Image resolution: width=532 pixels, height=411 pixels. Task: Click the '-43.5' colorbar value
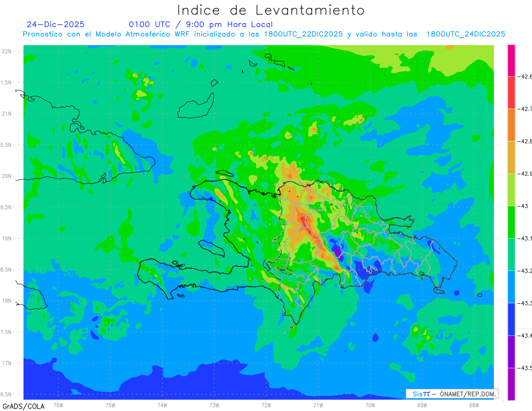[x=526, y=368]
